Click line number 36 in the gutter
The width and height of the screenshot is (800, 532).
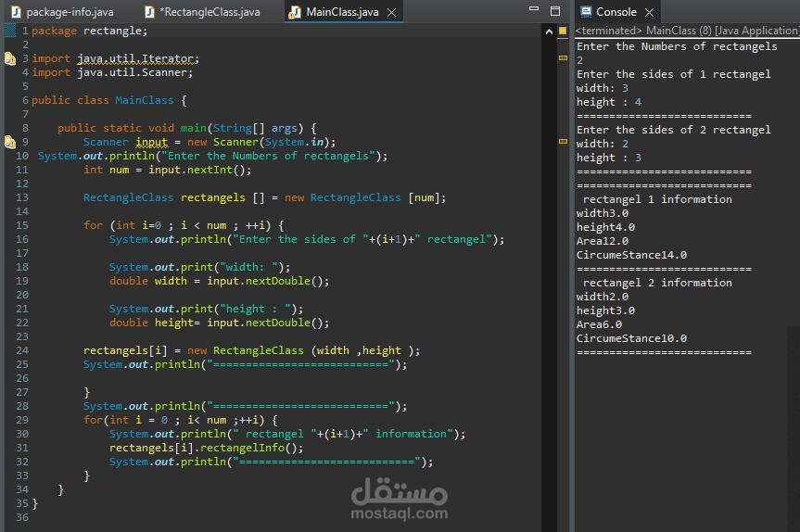[x=22, y=517]
